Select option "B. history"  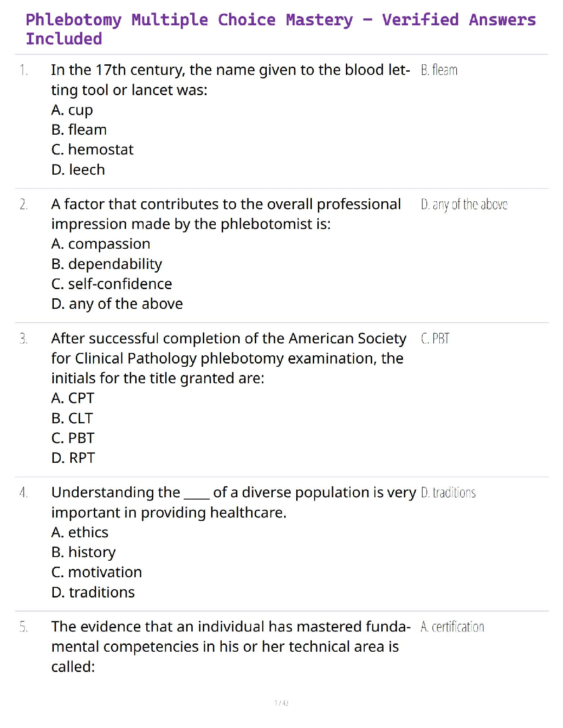pyautogui.click(x=84, y=552)
